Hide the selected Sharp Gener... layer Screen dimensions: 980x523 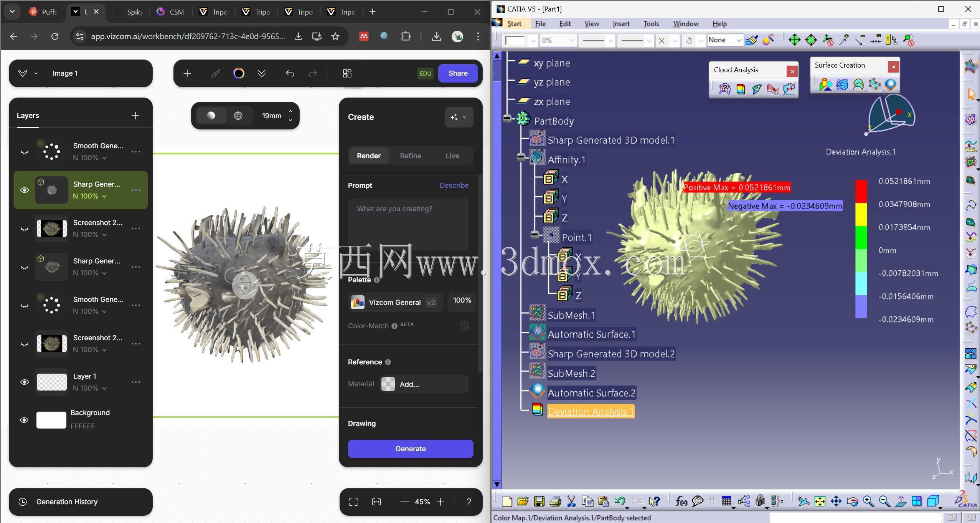(25, 190)
